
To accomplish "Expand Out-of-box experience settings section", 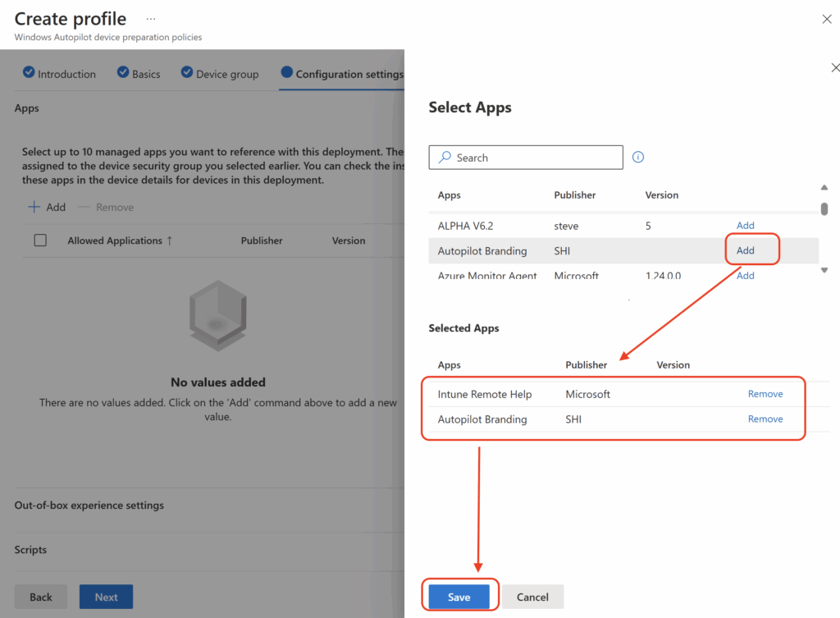I will click(x=89, y=505).
